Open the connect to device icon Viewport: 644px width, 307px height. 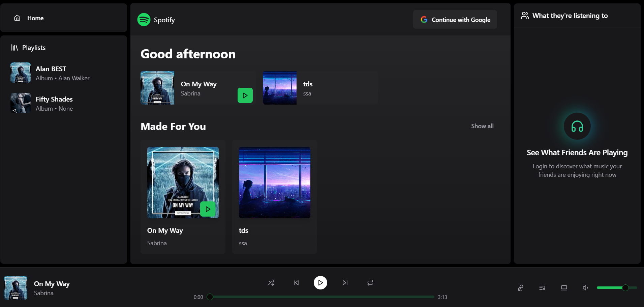[x=564, y=288]
